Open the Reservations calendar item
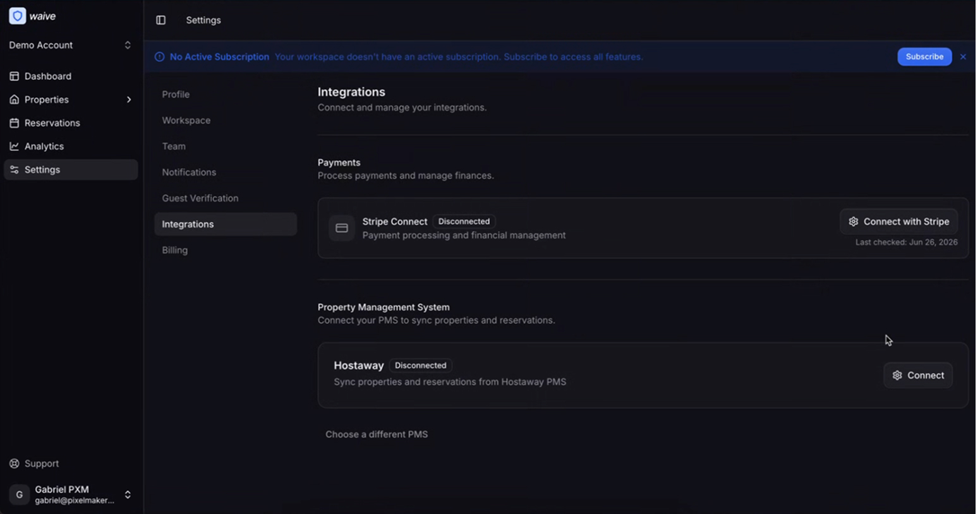The height and width of the screenshot is (514, 980). (x=71, y=123)
